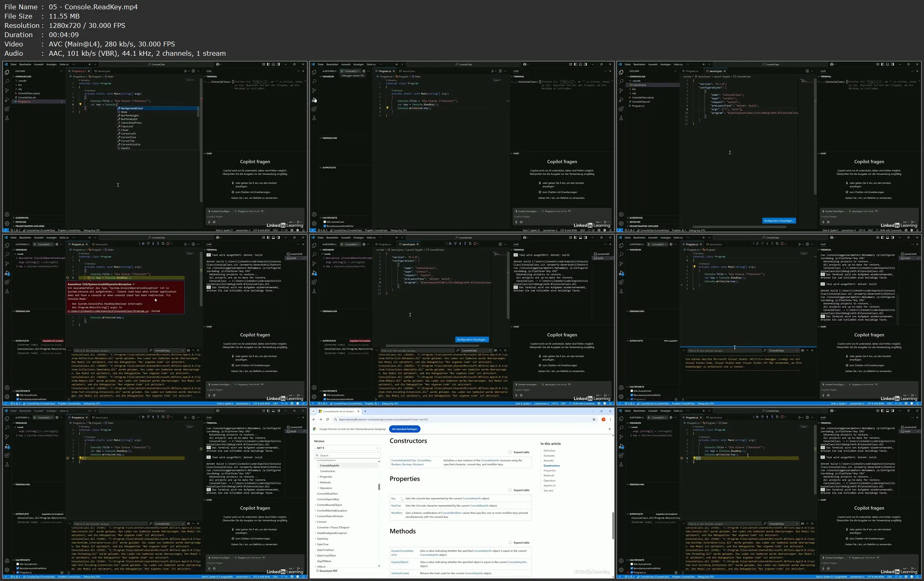Open Accounts icon in the suggestion-list frame
924x581 pixels.
pos(7,214)
